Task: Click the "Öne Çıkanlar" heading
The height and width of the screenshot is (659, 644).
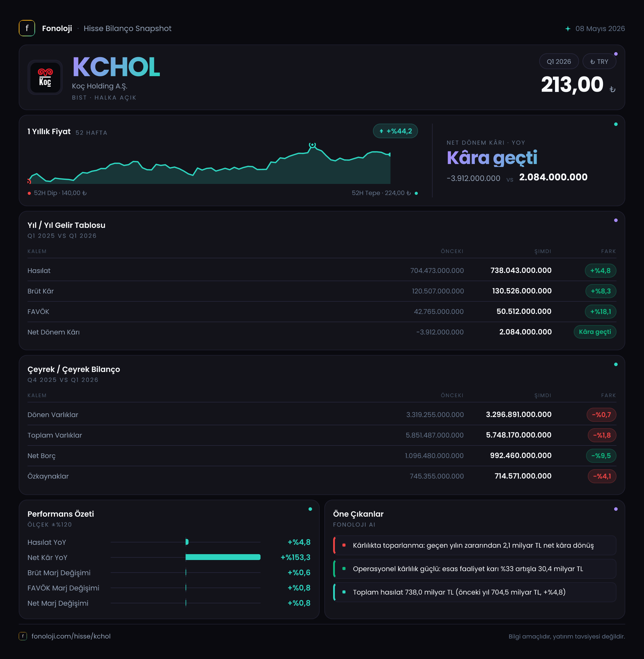Action: [x=358, y=514]
